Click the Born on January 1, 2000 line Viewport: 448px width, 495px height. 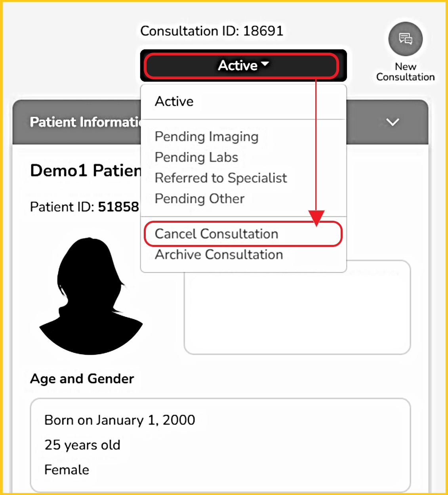120,420
